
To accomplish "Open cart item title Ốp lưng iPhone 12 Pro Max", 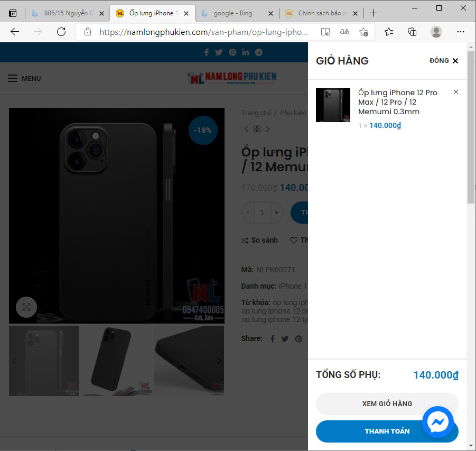I will (398, 102).
